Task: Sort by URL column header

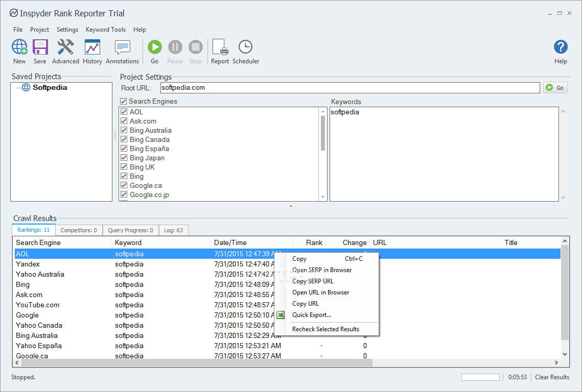Action: click(x=435, y=242)
